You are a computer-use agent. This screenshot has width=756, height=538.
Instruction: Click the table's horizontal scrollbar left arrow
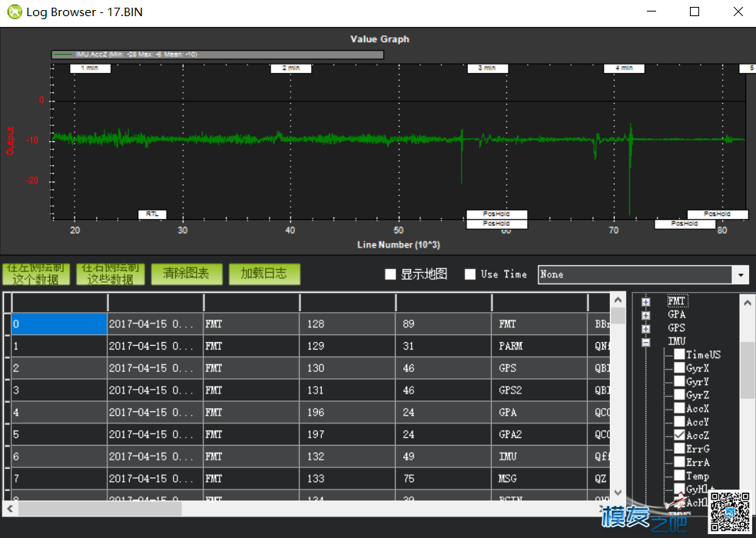10,509
